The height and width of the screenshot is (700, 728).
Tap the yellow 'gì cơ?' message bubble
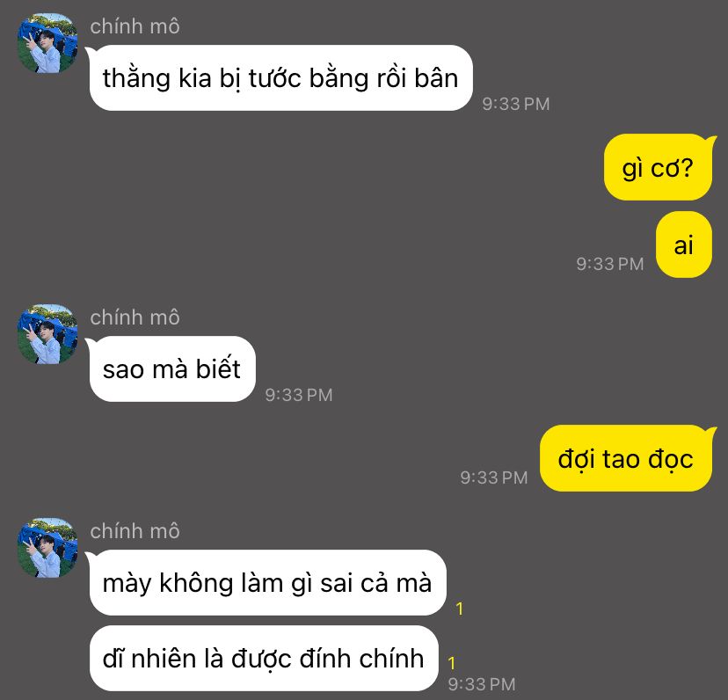(658, 167)
